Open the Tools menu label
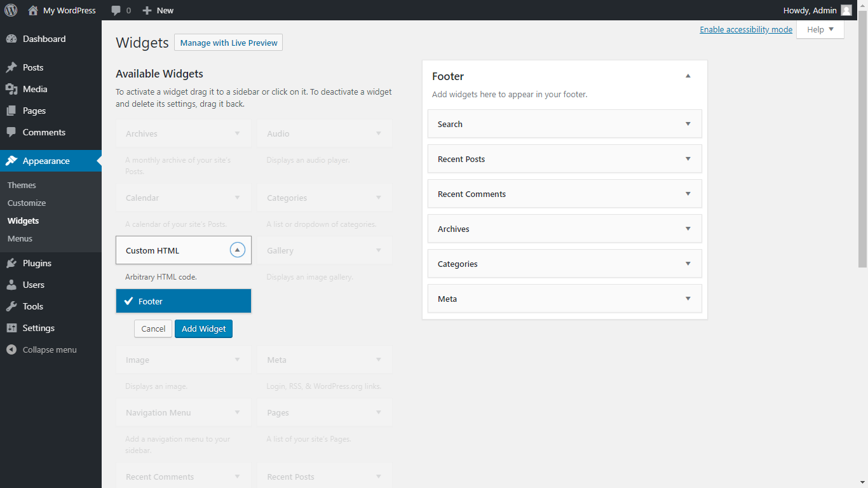 pos(33,306)
